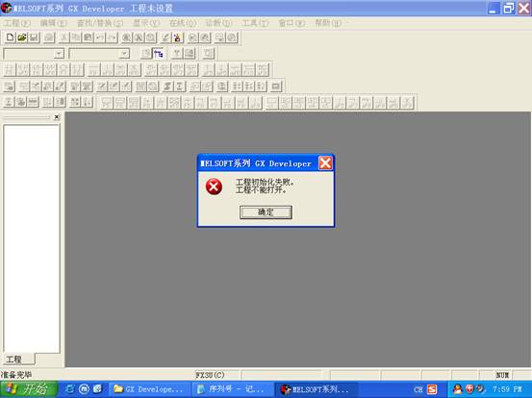Click the Save project floppy icon
This screenshot has width=532, height=398.
[34, 37]
